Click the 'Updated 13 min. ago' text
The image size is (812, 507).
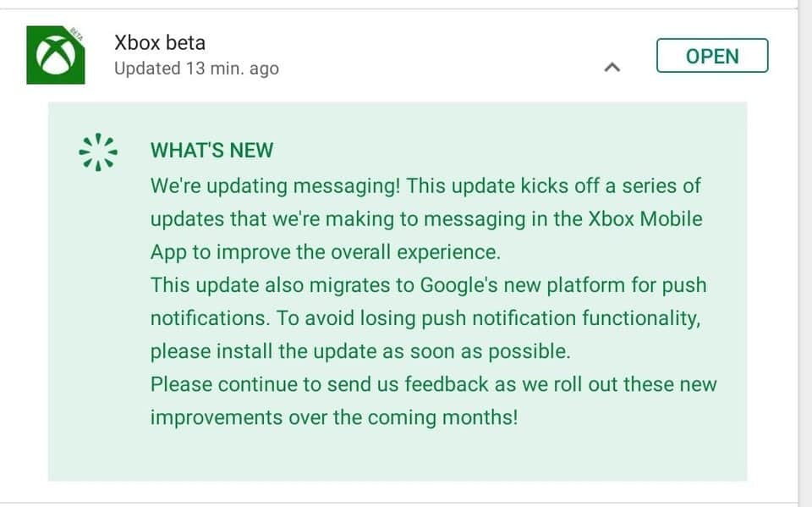click(196, 69)
